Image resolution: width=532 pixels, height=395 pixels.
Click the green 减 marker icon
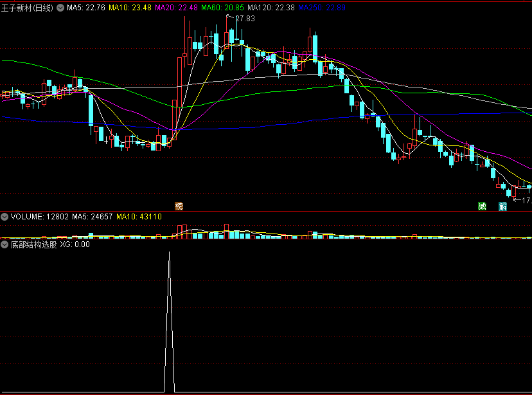482,206
